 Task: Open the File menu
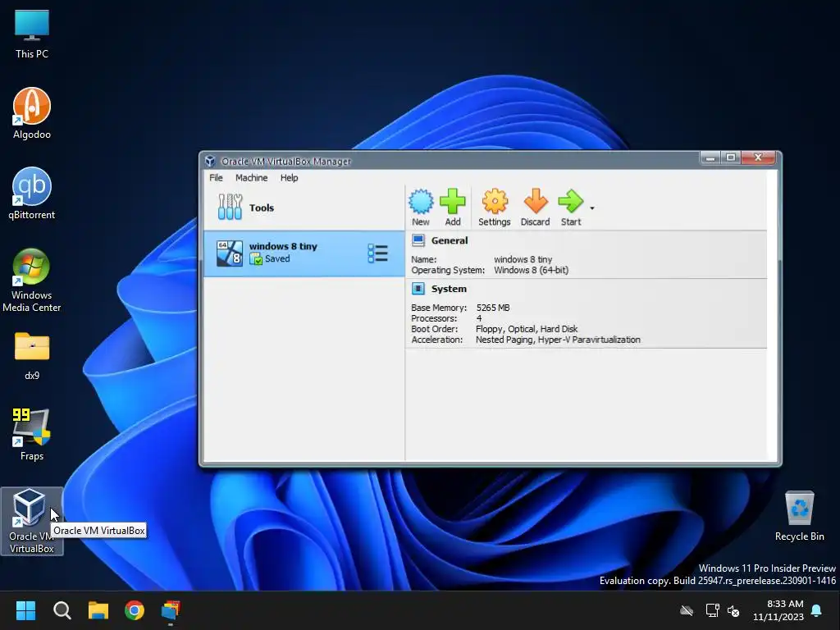pyautogui.click(x=216, y=178)
